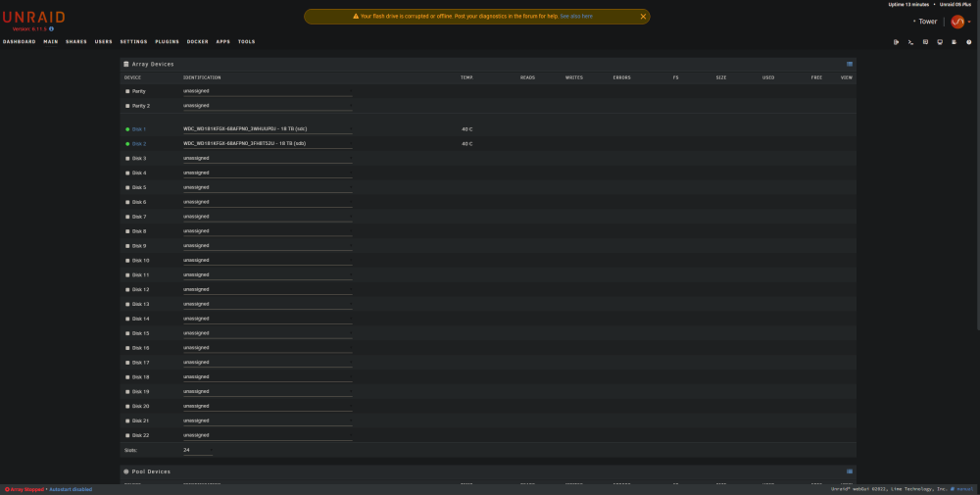Screen dimensions: 980x495
Task: Dismiss the flash drive corrupted warning banner
Action: pos(643,17)
